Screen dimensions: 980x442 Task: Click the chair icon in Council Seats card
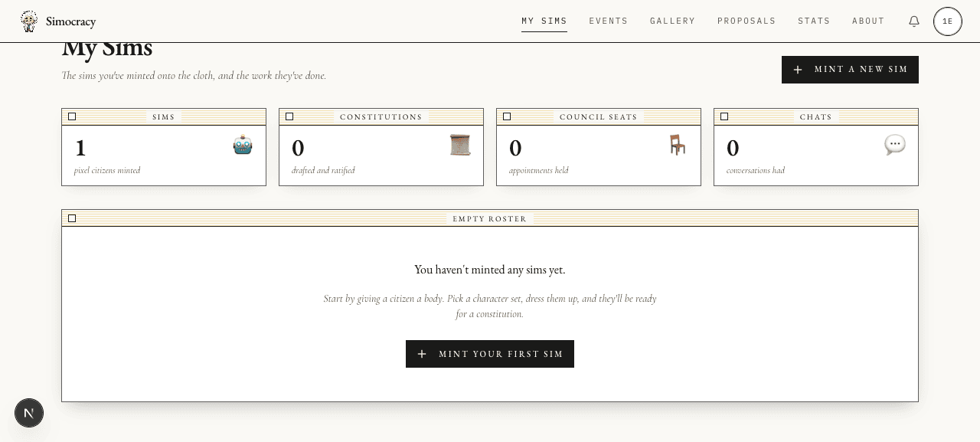(678, 145)
